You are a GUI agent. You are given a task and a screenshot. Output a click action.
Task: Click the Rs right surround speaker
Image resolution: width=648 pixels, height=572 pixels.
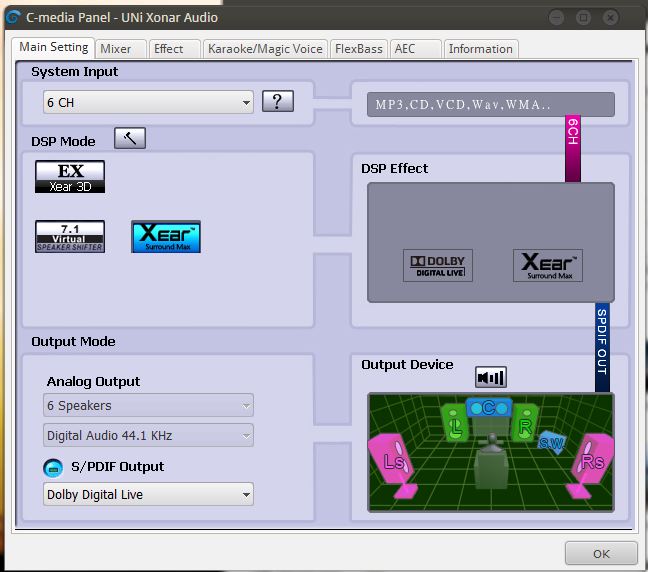pyautogui.click(x=590, y=464)
